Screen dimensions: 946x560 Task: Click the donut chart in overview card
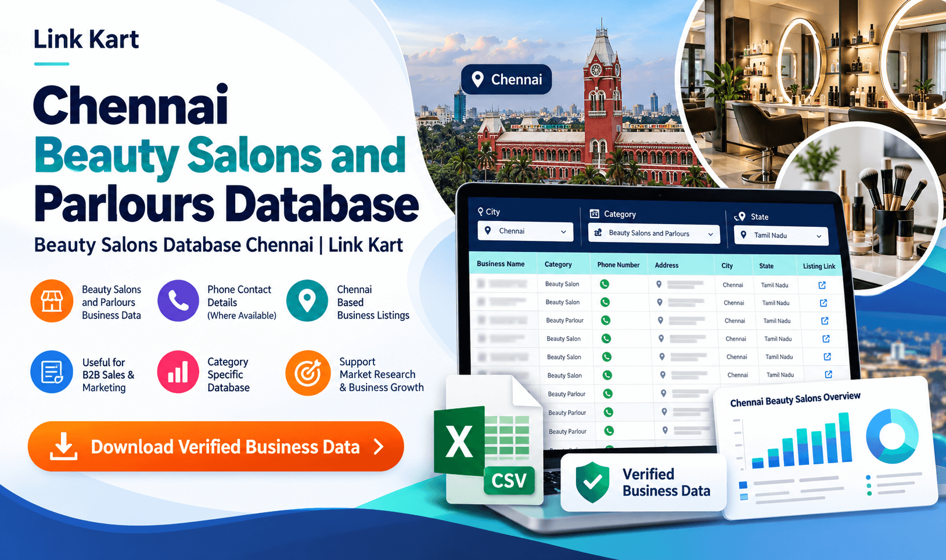pyautogui.click(x=892, y=435)
